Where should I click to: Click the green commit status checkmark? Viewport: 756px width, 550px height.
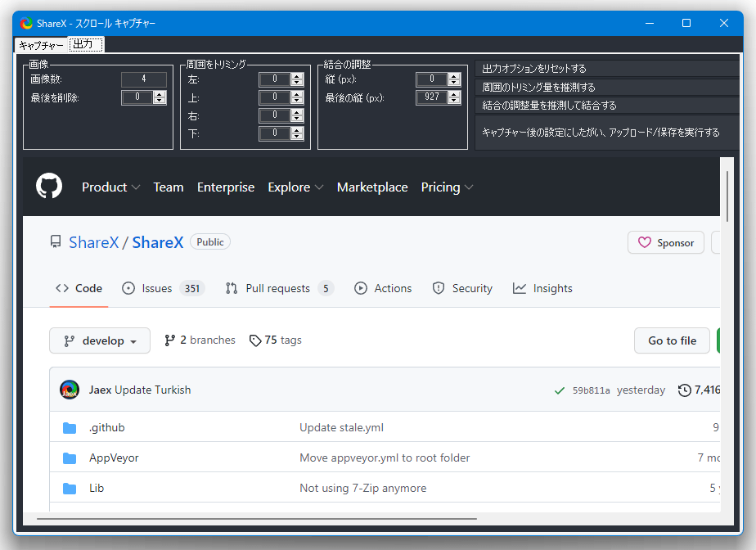pyautogui.click(x=560, y=390)
